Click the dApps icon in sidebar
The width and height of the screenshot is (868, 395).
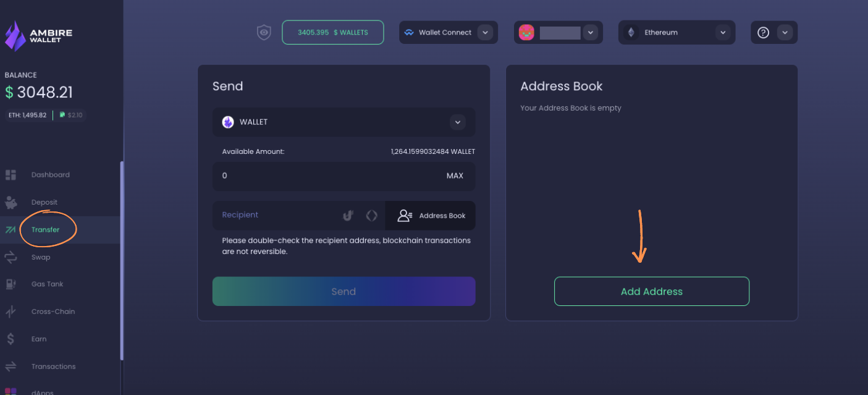point(11,391)
